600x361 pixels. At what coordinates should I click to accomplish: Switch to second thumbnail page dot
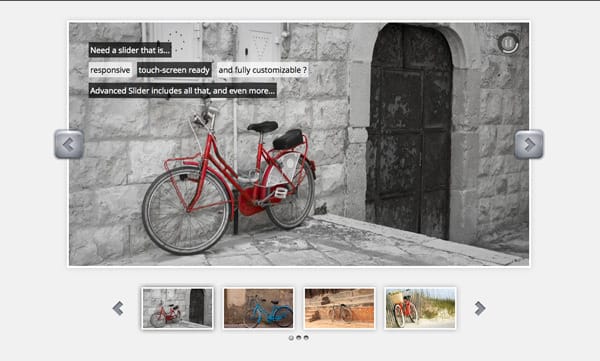click(298, 338)
